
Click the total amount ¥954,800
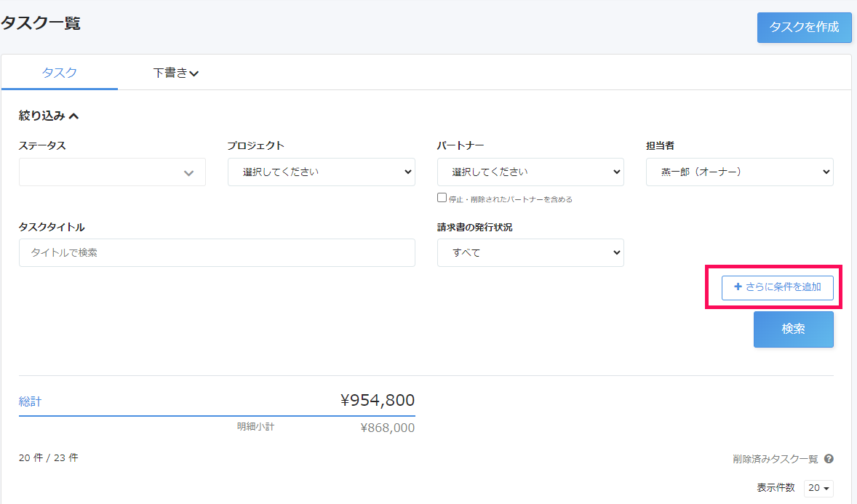click(377, 400)
